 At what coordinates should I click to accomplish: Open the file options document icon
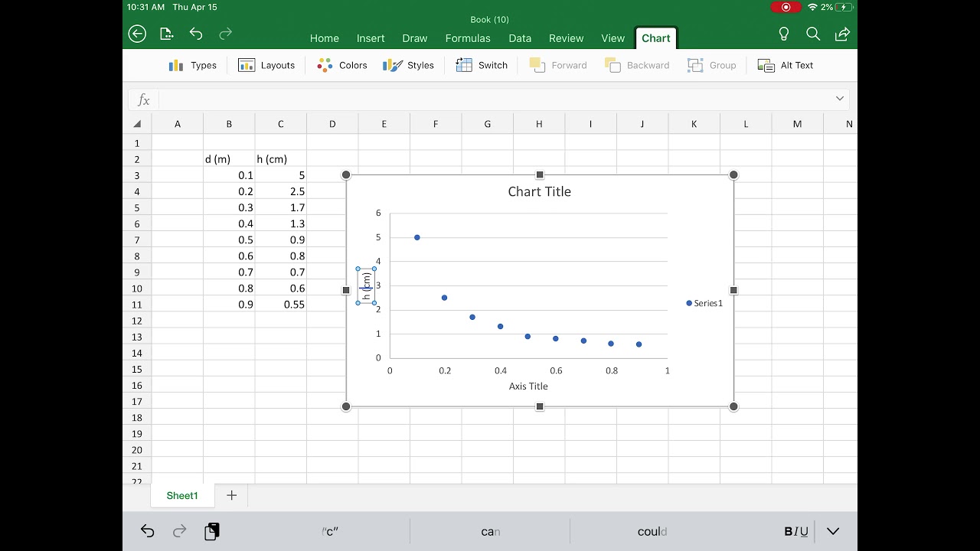167,34
